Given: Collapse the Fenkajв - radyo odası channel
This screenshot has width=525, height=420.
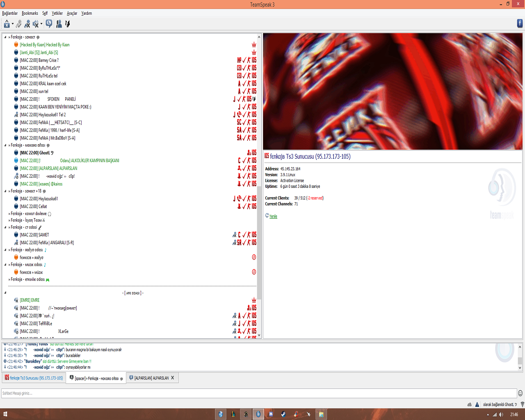Looking at the screenshot, I should coord(5,250).
